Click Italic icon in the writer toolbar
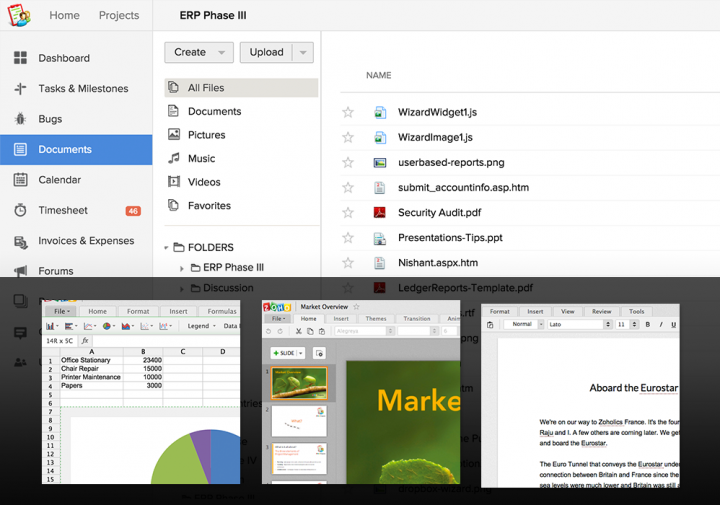 point(661,324)
